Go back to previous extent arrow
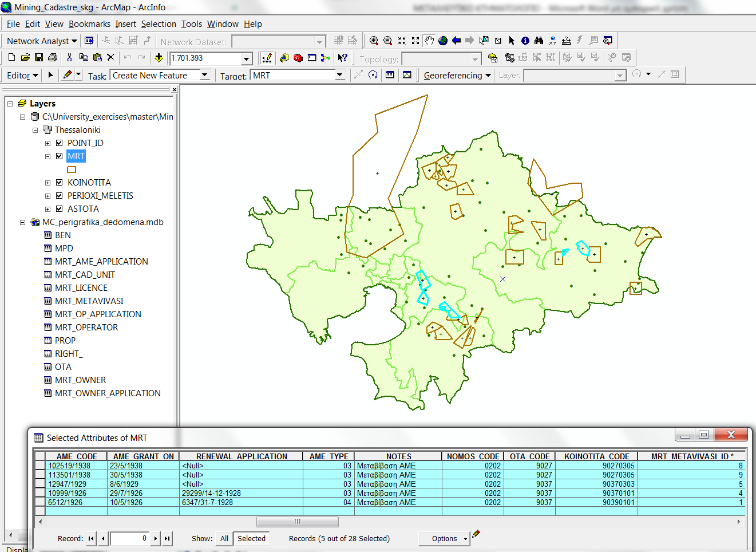756x552 pixels. click(x=456, y=41)
